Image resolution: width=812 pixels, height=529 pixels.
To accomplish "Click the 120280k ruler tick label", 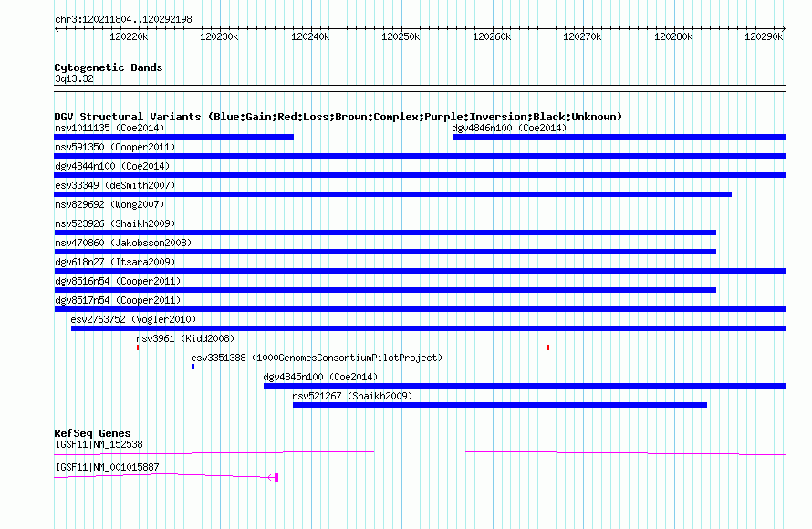I will [673, 36].
